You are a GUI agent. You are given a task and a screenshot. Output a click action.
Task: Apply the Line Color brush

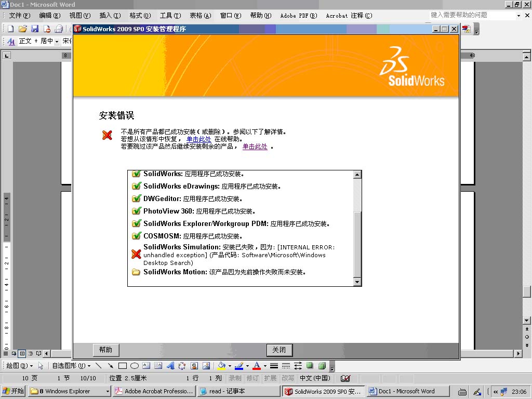pos(239,366)
